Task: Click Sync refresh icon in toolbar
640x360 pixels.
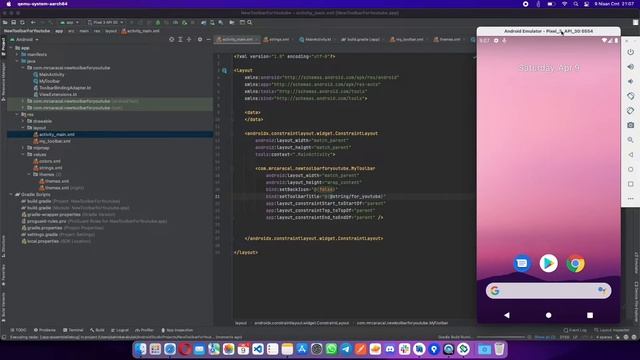Action: [x=22, y=22]
